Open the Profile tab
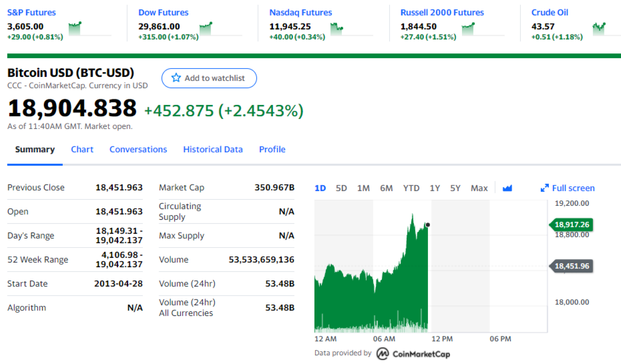621x364 pixels. tap(272, 150)
